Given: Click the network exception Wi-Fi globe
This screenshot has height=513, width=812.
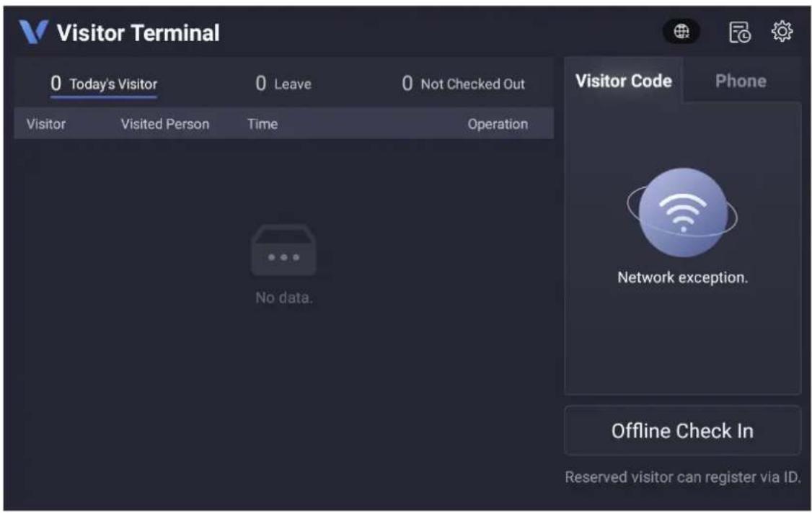Looking at the screenshot, I should point(682,213).
